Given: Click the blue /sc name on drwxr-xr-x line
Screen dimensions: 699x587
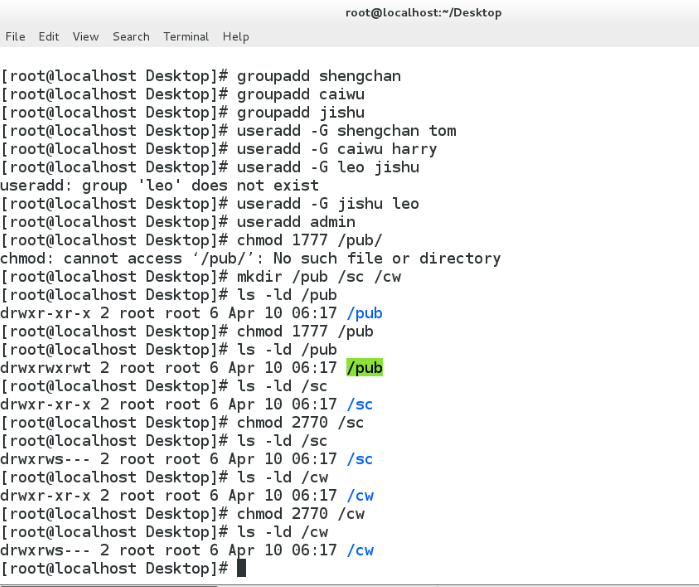Looking at the screenshot, I should point(360,405).
